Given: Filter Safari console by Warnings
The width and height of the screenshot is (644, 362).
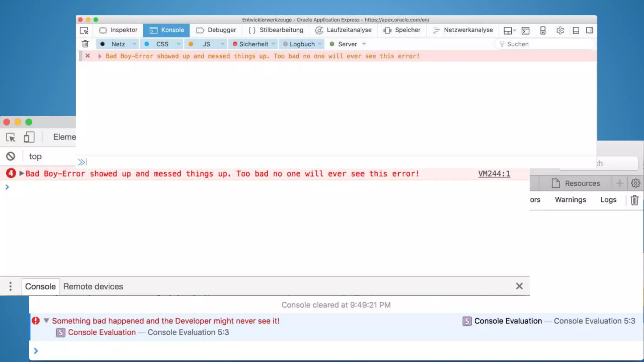Looking at the screenshot, I should (570, 200).
